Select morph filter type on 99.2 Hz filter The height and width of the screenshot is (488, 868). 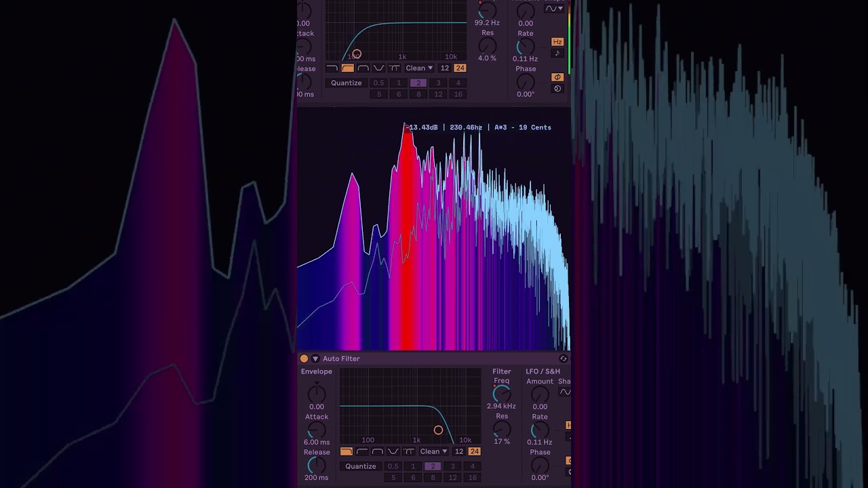(394, 68)
